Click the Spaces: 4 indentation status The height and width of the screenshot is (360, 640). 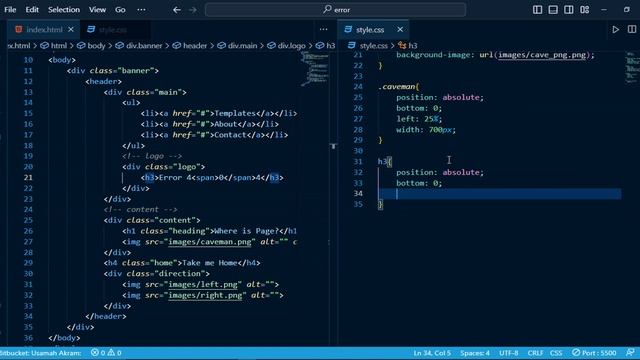[475, 353]
